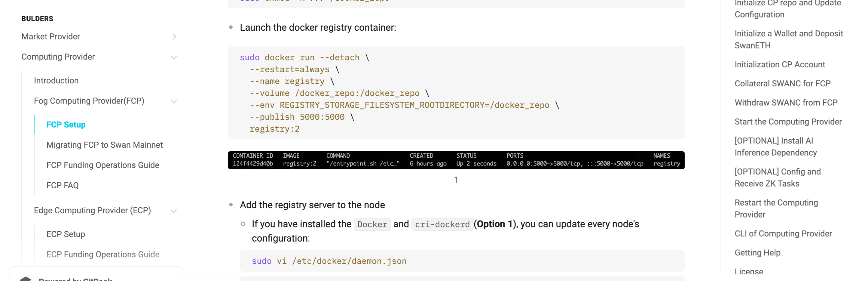Open ECP Funding Operations Guide
Viewport: 868px width, 281px height.
click(103, 254)
